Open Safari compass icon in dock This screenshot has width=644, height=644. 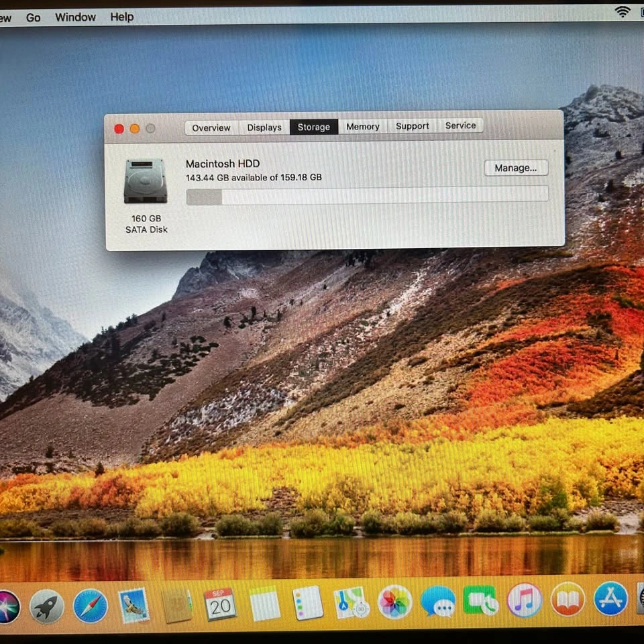pyautogui.click(x=91, y=606)
